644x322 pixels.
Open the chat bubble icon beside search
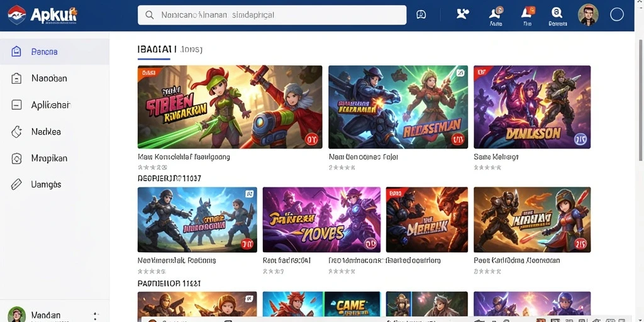tap(421, 15)
